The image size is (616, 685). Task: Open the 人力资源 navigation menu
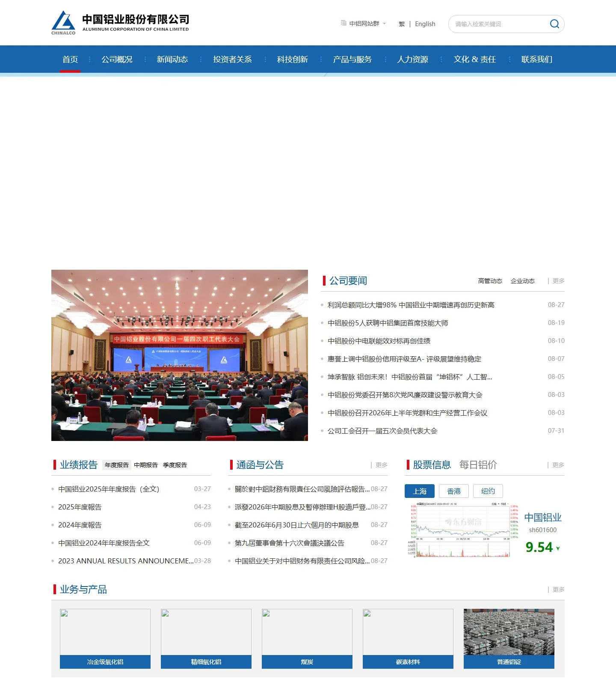click(x=412, y=59)
